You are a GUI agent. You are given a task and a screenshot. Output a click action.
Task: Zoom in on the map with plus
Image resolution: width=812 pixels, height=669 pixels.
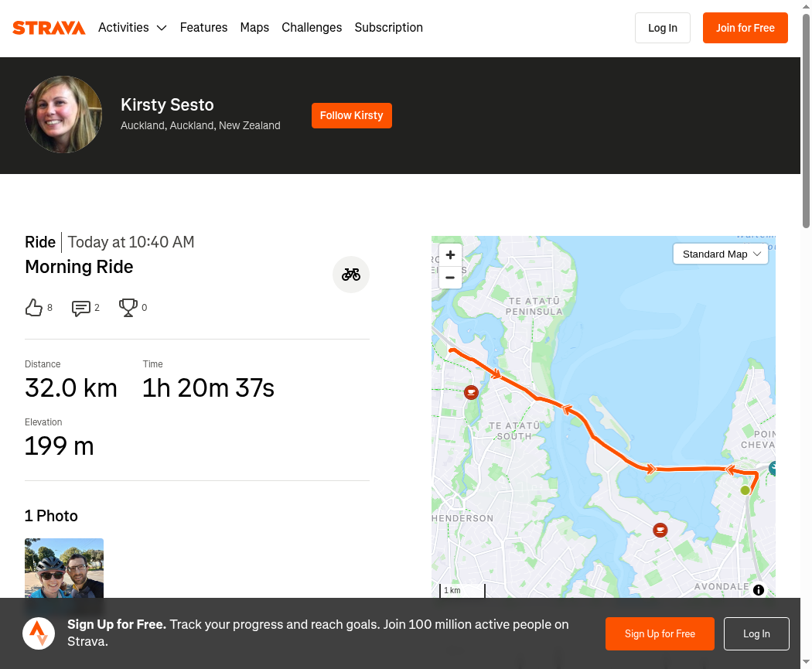tap(450, 254)
